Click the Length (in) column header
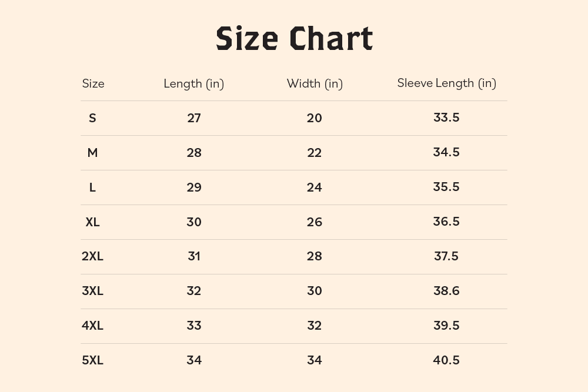Image resolution: width=588 pixels, height=392 pixels. [193, 83]
